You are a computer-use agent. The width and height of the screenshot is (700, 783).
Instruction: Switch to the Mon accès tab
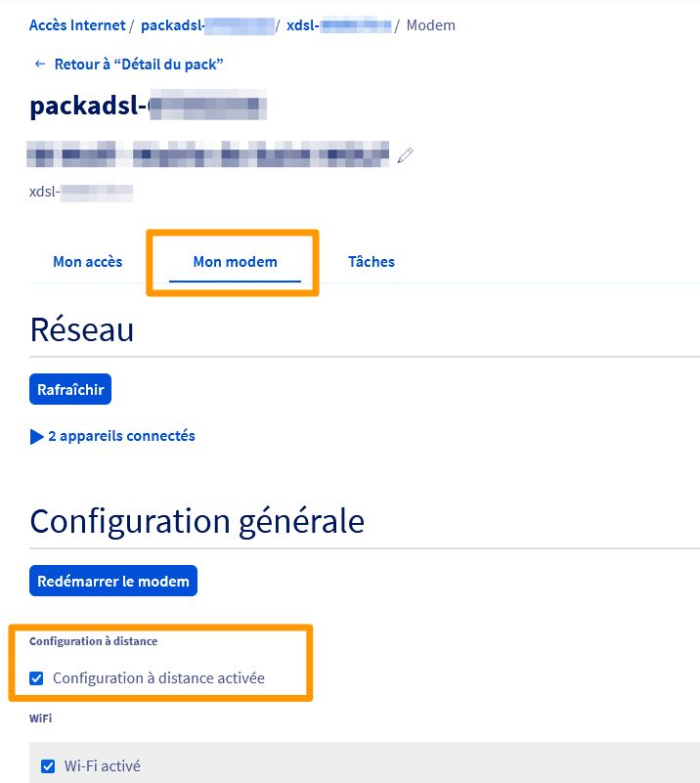click(x=87, y=261)
